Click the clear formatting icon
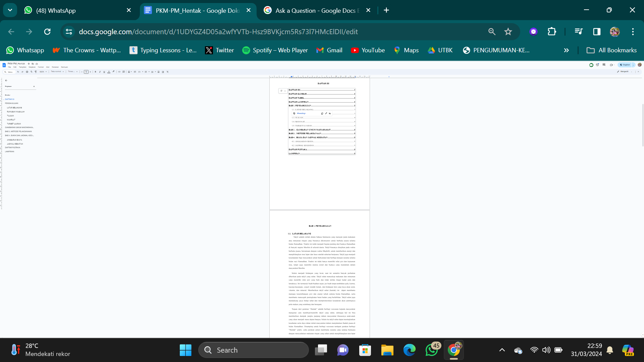Screen dimensions: 644x362 pos(167,72)
